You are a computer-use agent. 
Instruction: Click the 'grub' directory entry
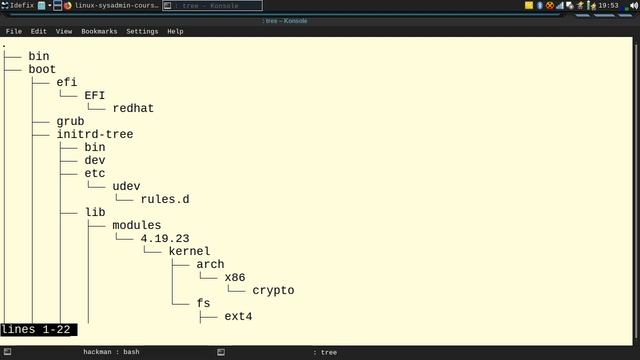pyautogui.click(x=70, y=122)
